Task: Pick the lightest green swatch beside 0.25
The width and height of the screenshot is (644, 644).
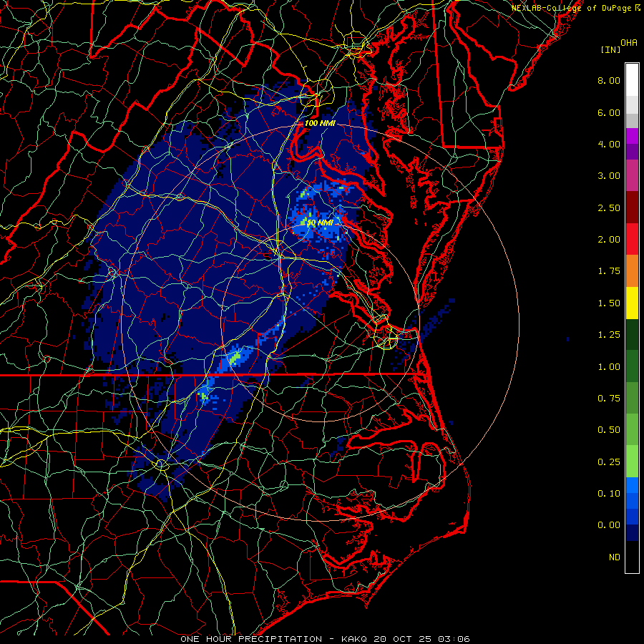Action: tap(632, 462)
